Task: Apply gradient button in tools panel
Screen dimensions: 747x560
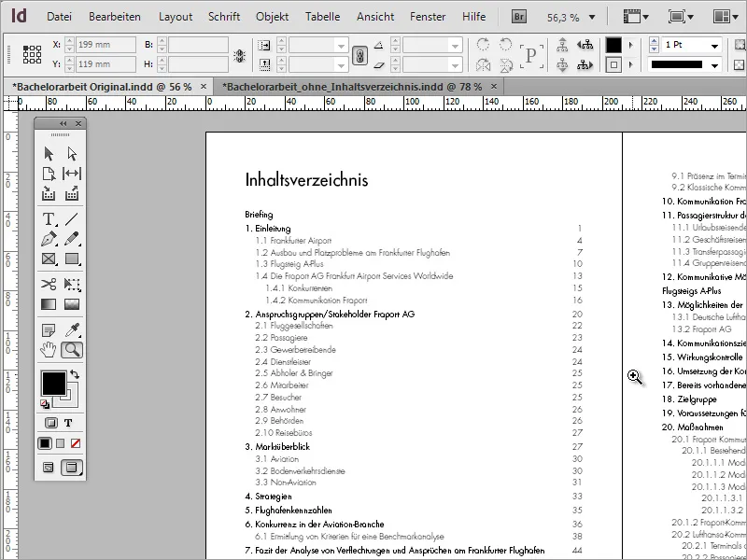Action: (x=60, y=443)
